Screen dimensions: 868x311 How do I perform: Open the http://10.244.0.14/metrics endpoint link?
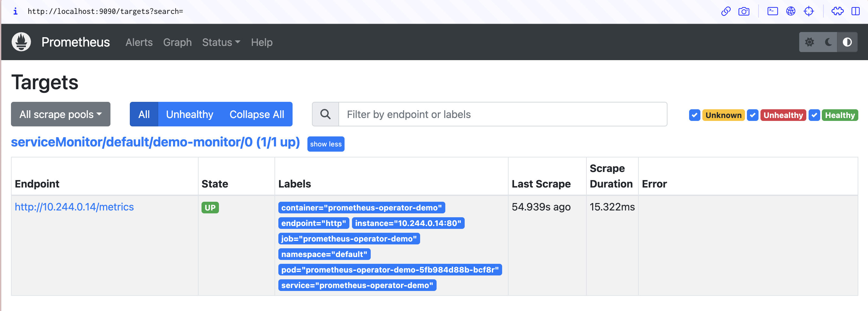74,207
